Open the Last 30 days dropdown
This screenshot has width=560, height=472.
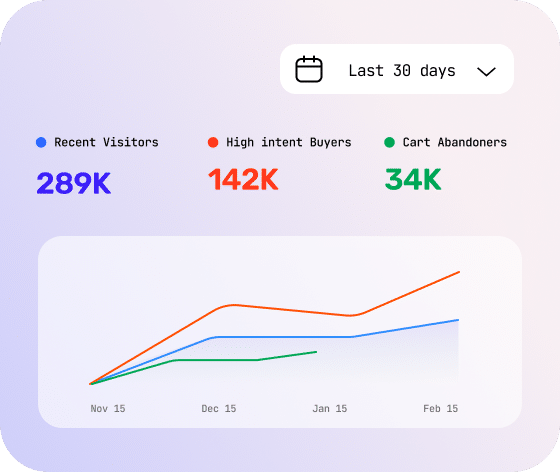397,69
